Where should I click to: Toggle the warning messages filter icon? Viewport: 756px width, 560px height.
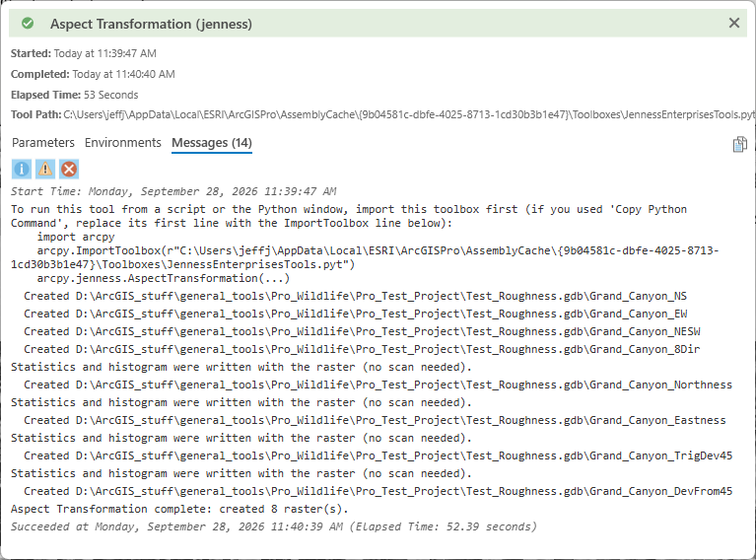pyautogui.click(x=44, y=170)
